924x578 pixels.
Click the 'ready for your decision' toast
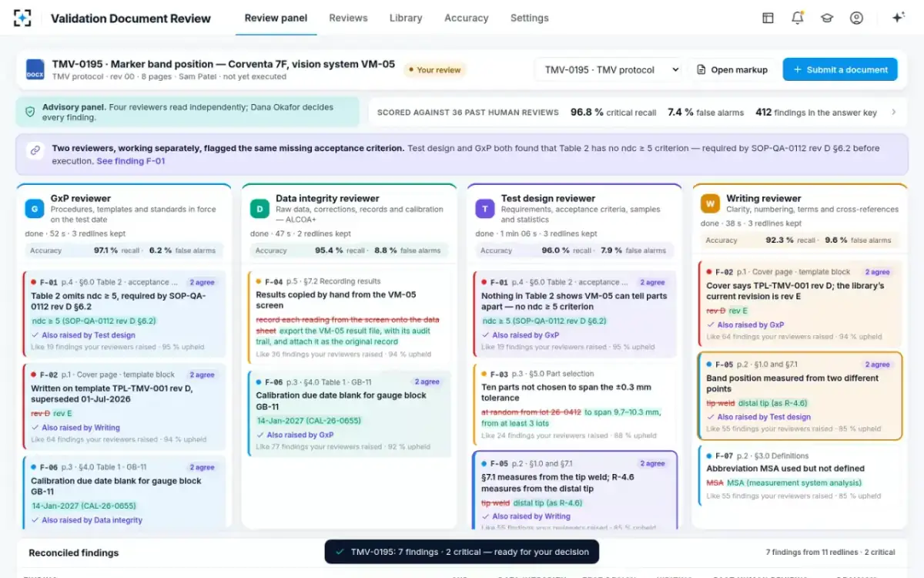462,552
